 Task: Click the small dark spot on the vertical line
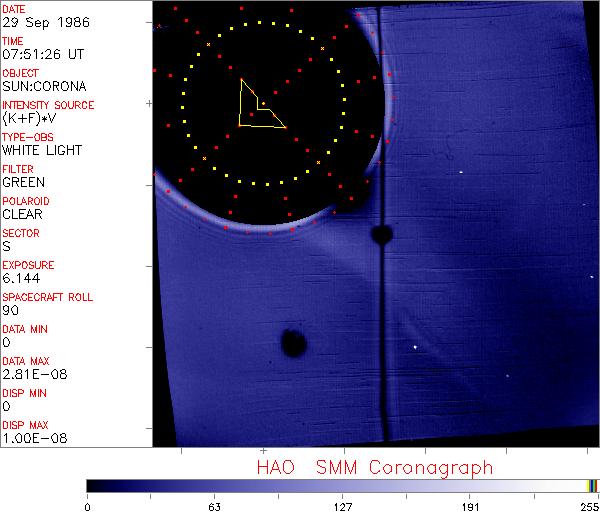[x=381, y=234]
